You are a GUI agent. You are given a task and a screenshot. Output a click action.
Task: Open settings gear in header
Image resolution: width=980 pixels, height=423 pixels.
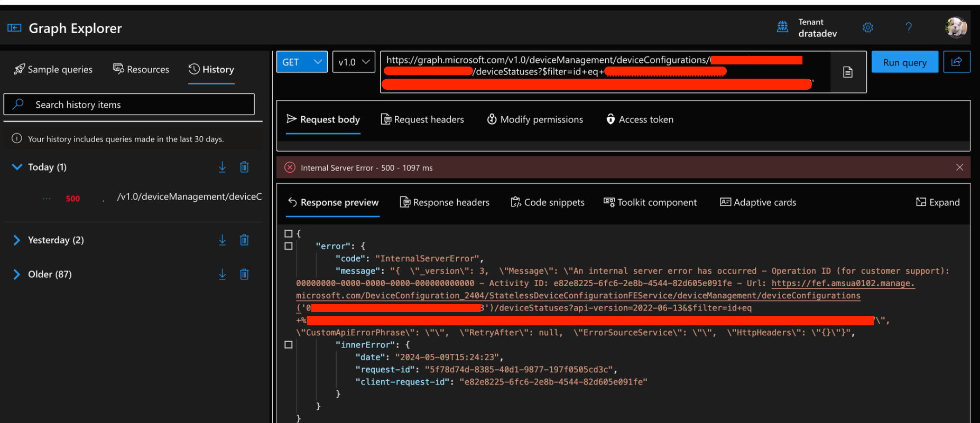(x=868, y=27)
